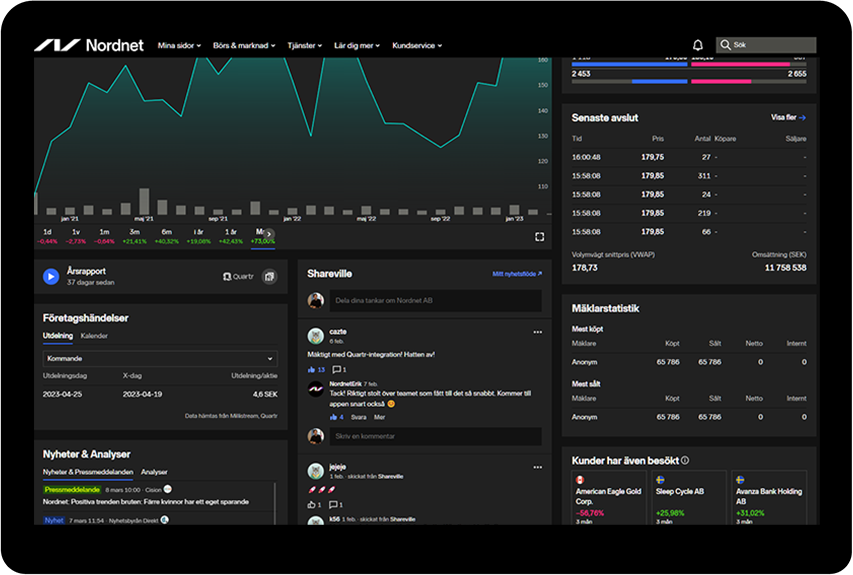
Task: Show next chart period options arrow
Action: click(269, 234)
